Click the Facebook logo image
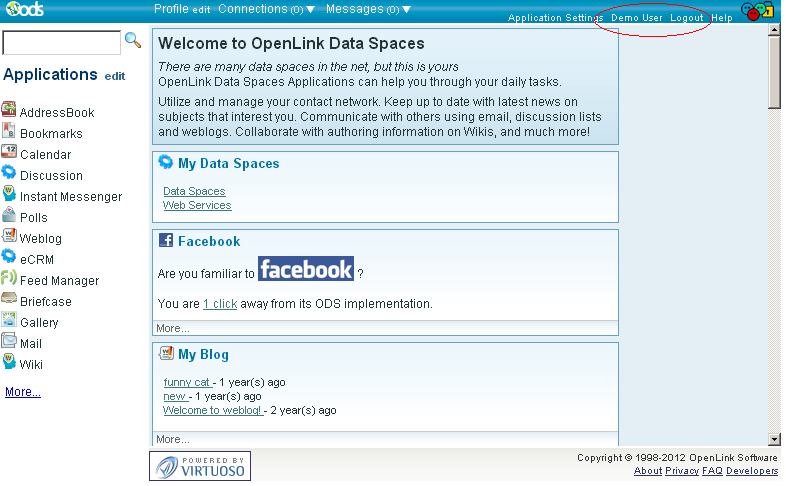Viewport: 786px width, 486px height. click(x=305, y=269)
